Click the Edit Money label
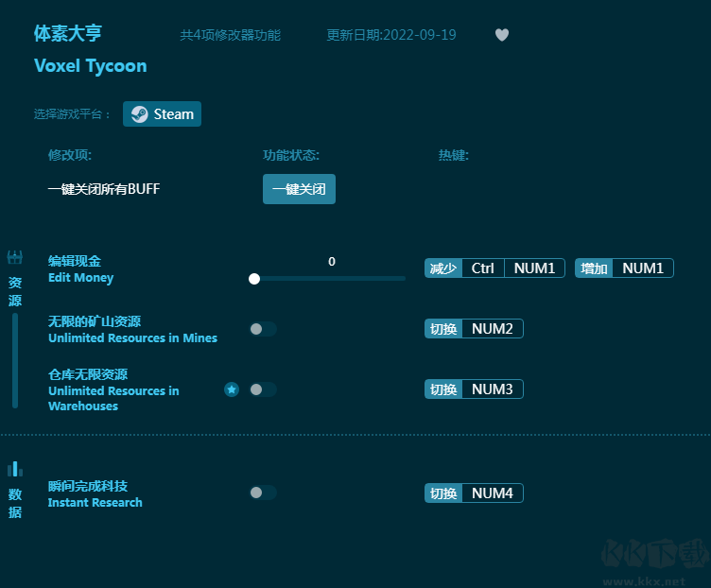This screenshot has height=588, width=711. [x=80, y=278]
